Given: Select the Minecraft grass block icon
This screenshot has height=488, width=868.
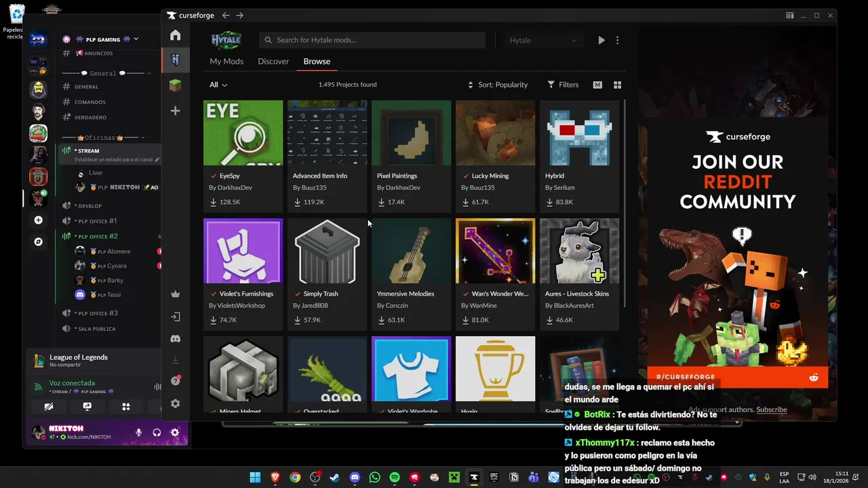Looking at the screenshot, I should point(176,85).
